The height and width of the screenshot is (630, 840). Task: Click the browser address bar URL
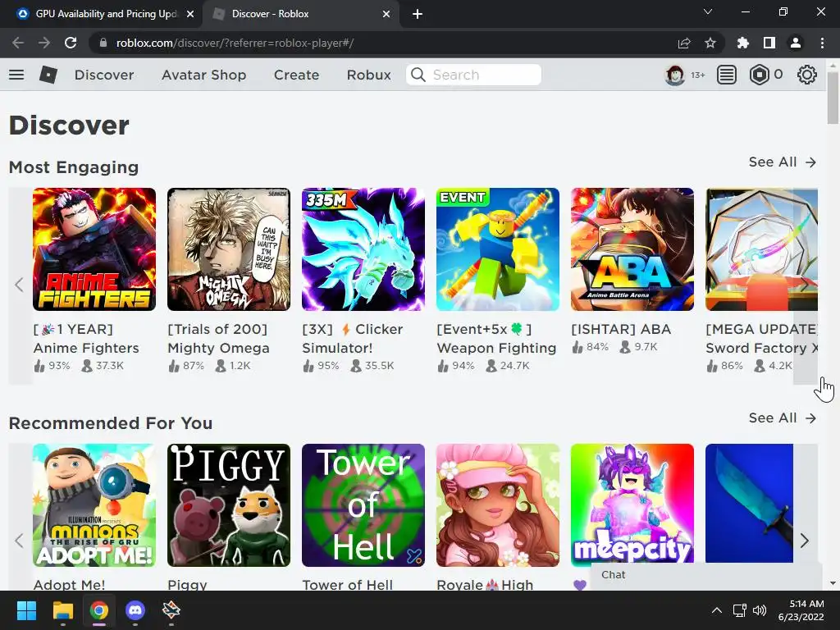point(235,43)
